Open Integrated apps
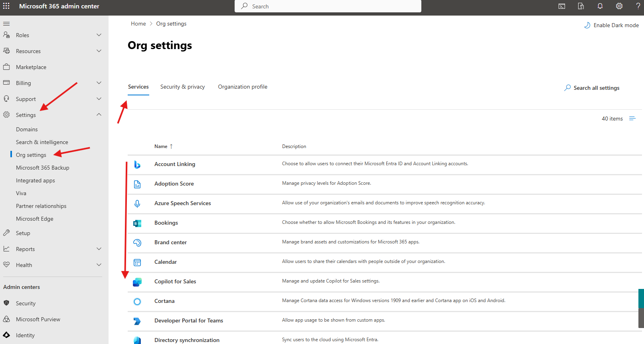Image resolution: width=644 pixels, height=344 pixels. (36, 180)
